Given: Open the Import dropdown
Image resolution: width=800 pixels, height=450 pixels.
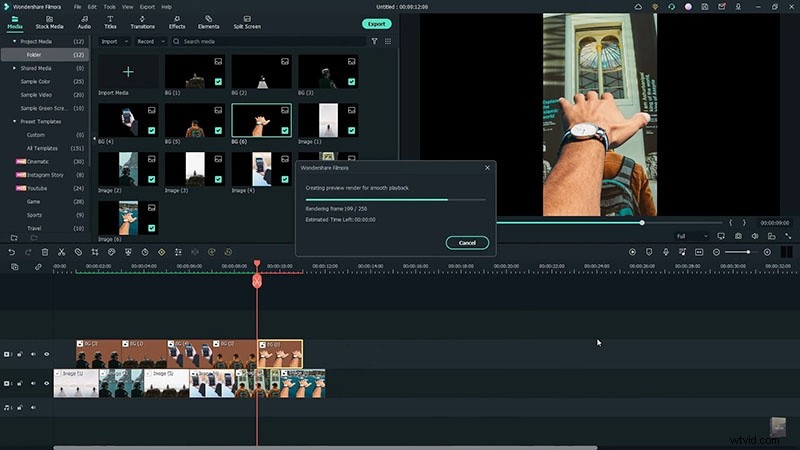Looking at the screenshot, I should [114, 41].
